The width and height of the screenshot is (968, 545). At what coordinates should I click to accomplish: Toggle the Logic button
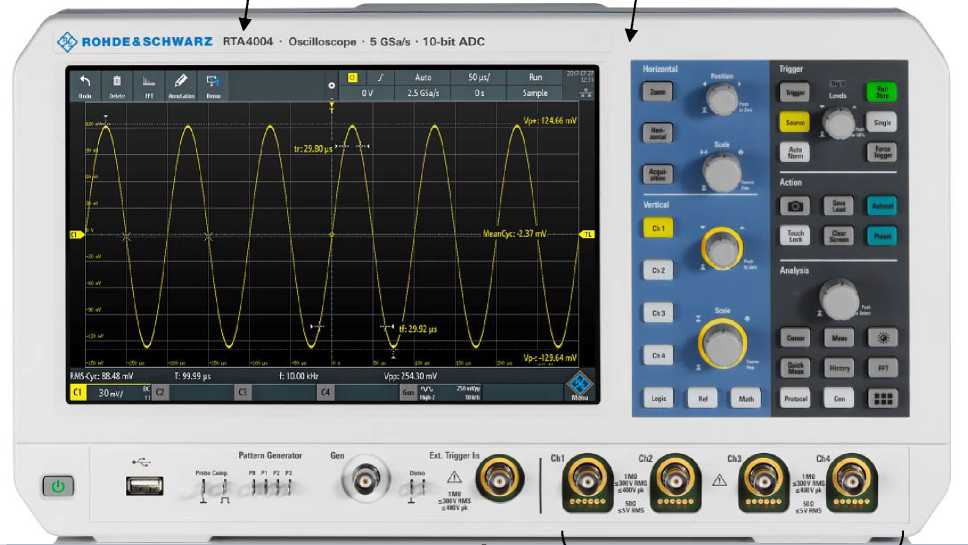point(658,398)
